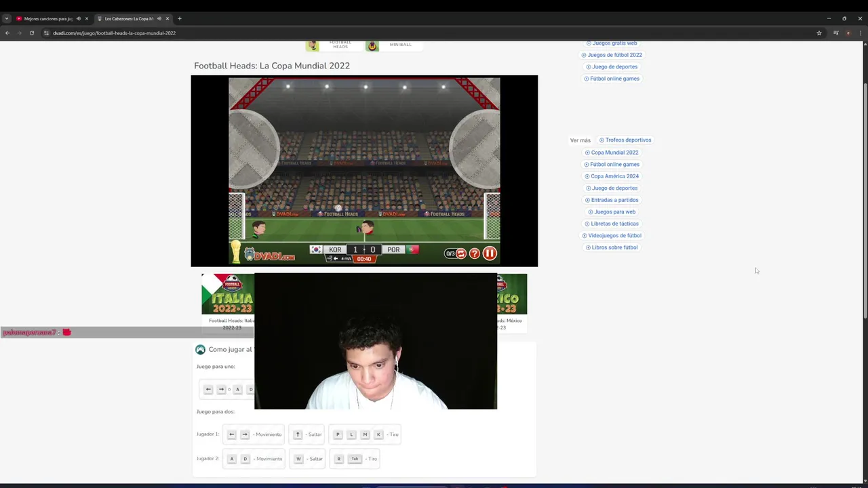This screenshot has height=488, width=868.
Task: Reload the dvadi.com page
Action: 31,33
